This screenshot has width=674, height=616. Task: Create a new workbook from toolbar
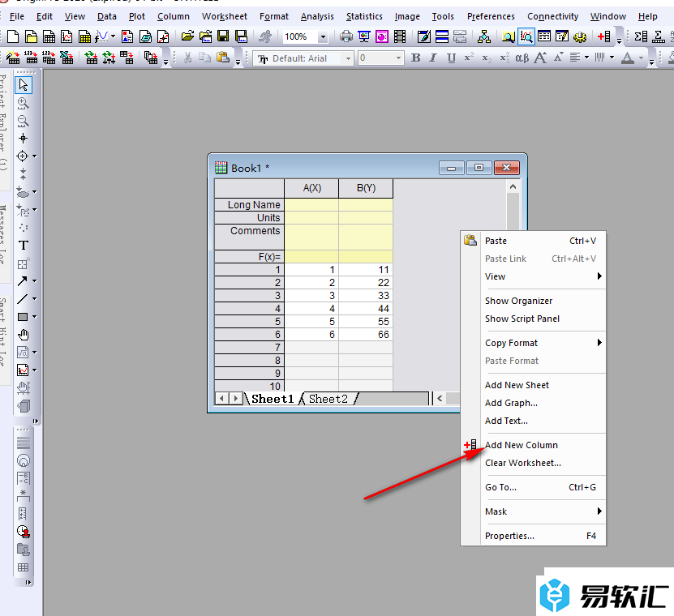tap(49, 36)
